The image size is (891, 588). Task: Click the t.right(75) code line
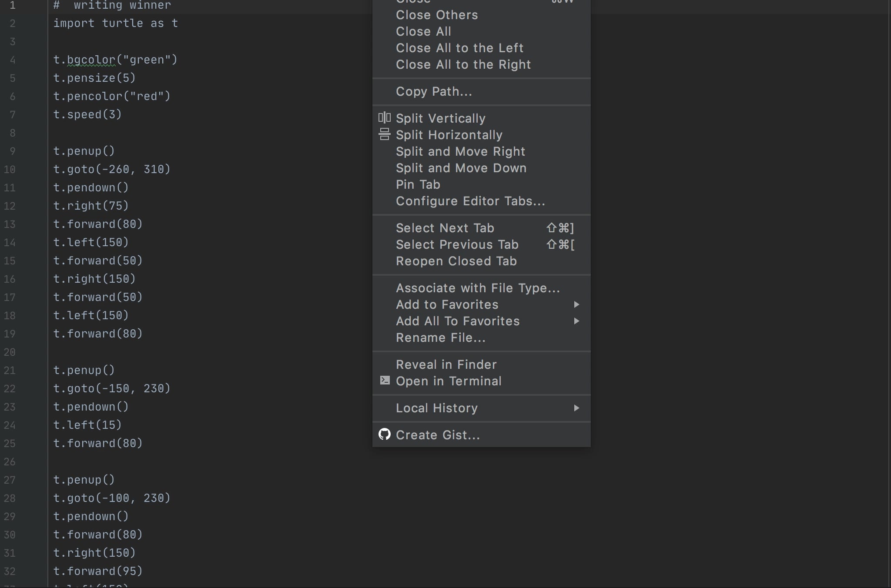pos(91,206)
